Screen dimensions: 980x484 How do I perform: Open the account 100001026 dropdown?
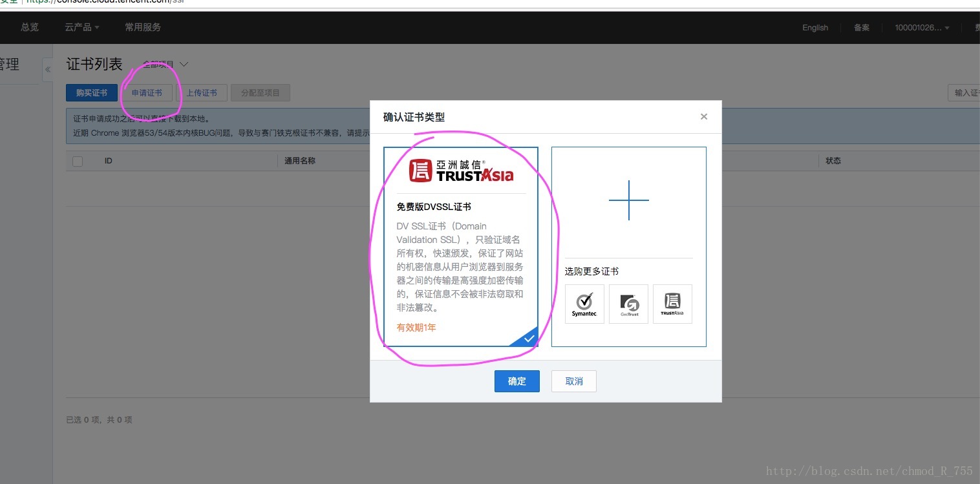pyautogui.click(x=922, y=28)
